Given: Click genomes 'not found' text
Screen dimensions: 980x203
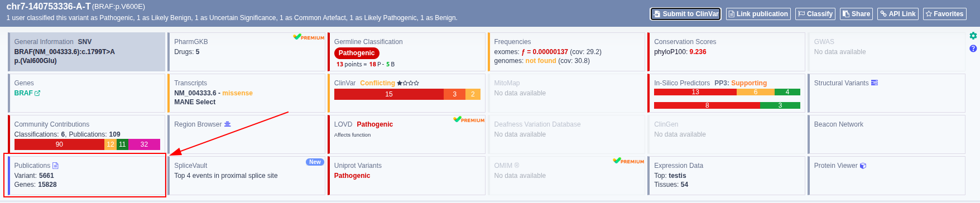Looking at the screenshot, I should [x=541, y=61].
